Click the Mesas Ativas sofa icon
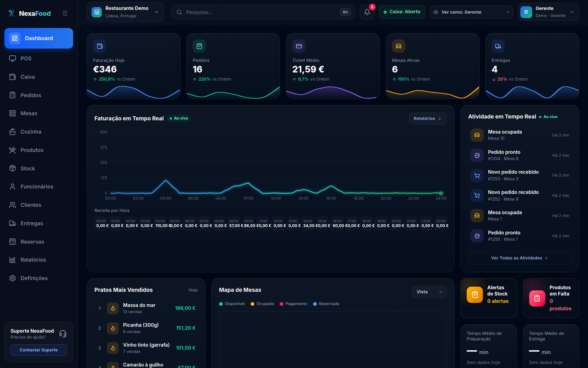The height and width of the screenshot is (368, 588). (398, 46)
